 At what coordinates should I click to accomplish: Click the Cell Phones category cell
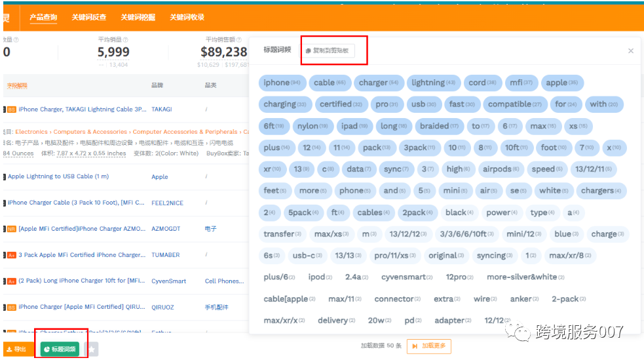224,281
